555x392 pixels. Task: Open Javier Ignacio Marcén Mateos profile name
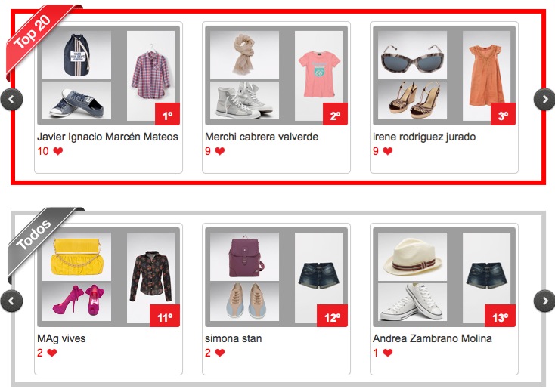click(x=107, y=137)
